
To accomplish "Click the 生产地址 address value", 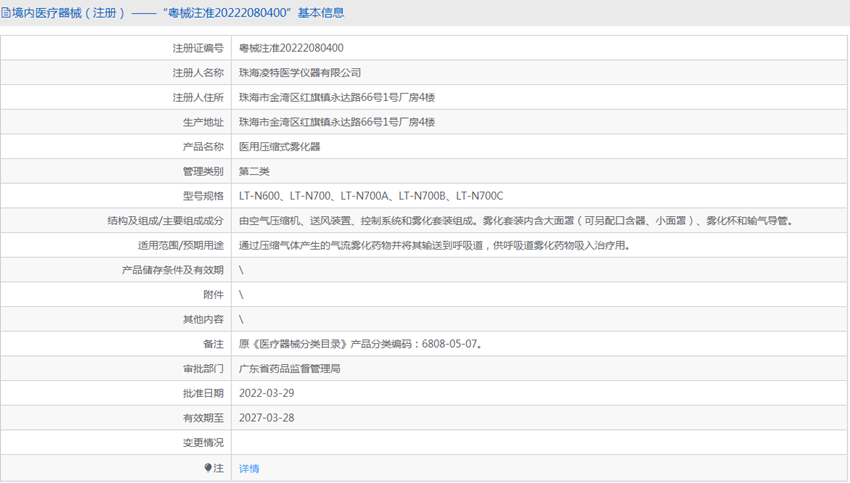I will tap(337, 122).
